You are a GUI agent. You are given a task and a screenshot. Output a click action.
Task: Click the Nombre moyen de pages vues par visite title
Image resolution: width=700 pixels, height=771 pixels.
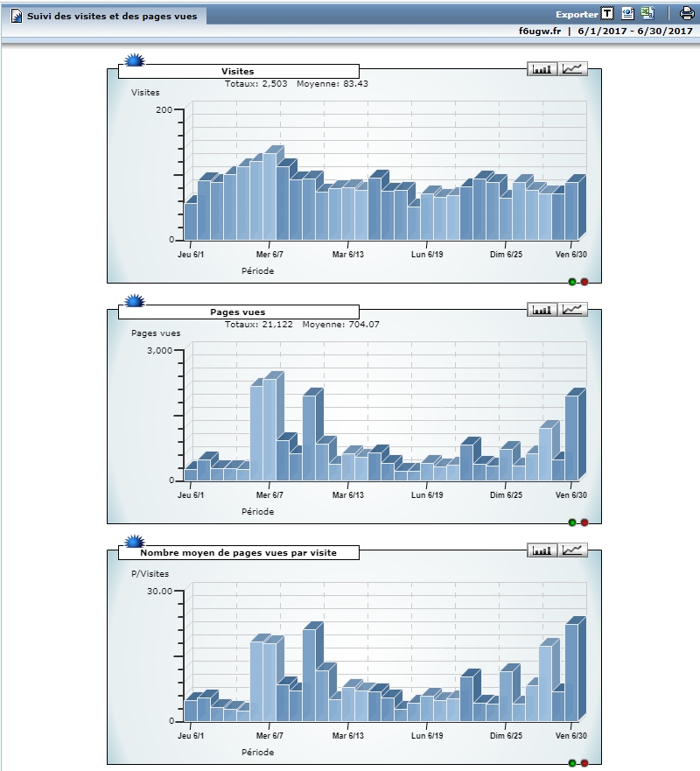click(238, 553)
